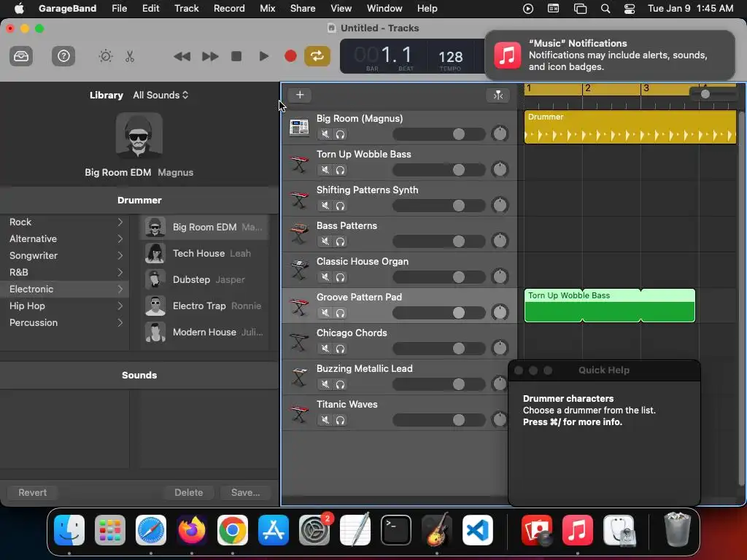Start playback with the Play button

tap(263, 56)
